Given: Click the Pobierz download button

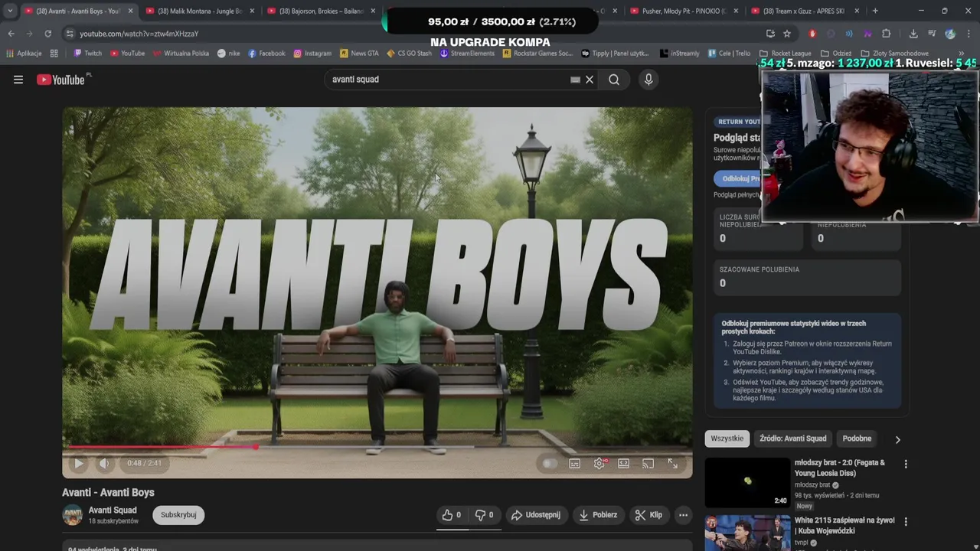Looking at the screenshot, I should click(598, 515).
